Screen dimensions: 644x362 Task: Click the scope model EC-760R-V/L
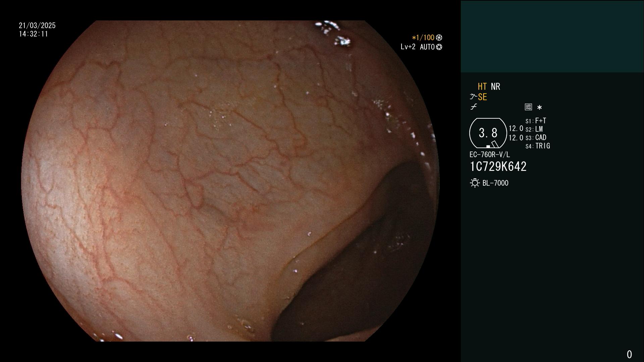[490, 155]
